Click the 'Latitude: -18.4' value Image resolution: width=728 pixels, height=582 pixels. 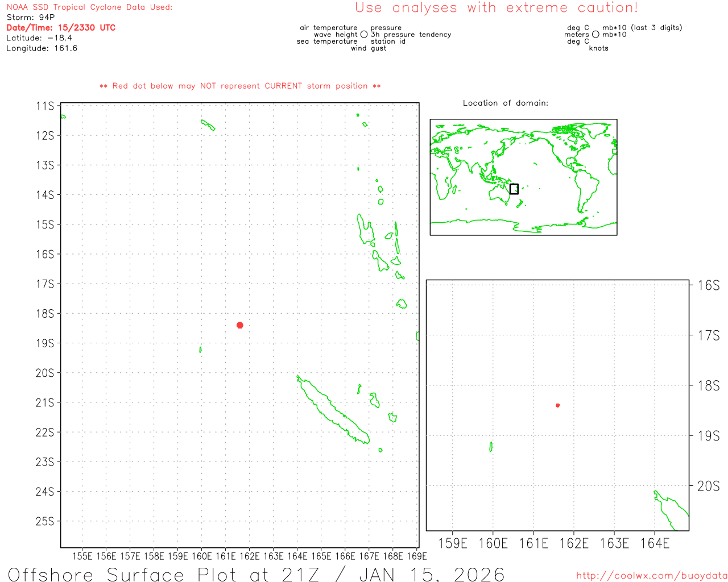(x=39, y=38)
